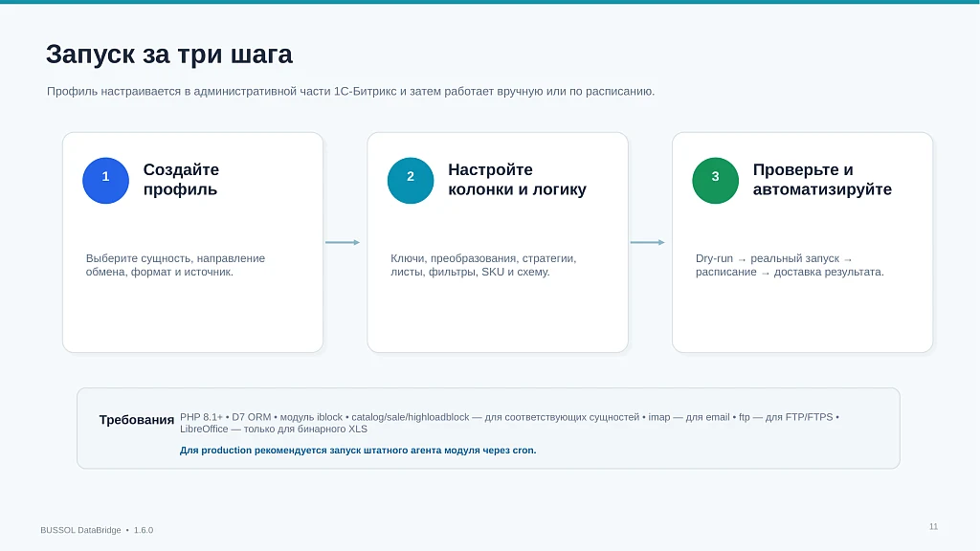This screenshot has width=980, height=551.
Task: Click the 'Настройте колонки и логику' title
Action: point(517,179)
